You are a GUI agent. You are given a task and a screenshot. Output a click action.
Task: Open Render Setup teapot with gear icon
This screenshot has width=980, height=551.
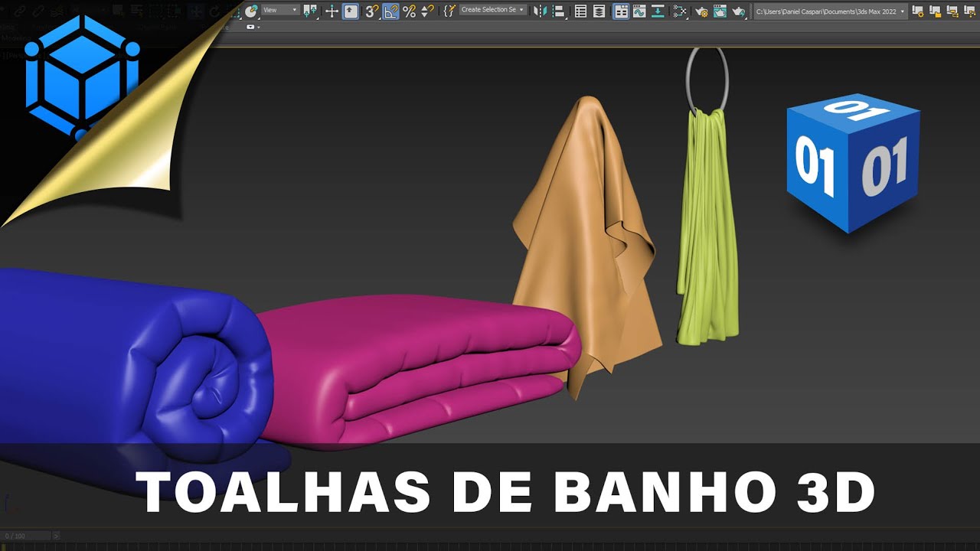(701, 11)
